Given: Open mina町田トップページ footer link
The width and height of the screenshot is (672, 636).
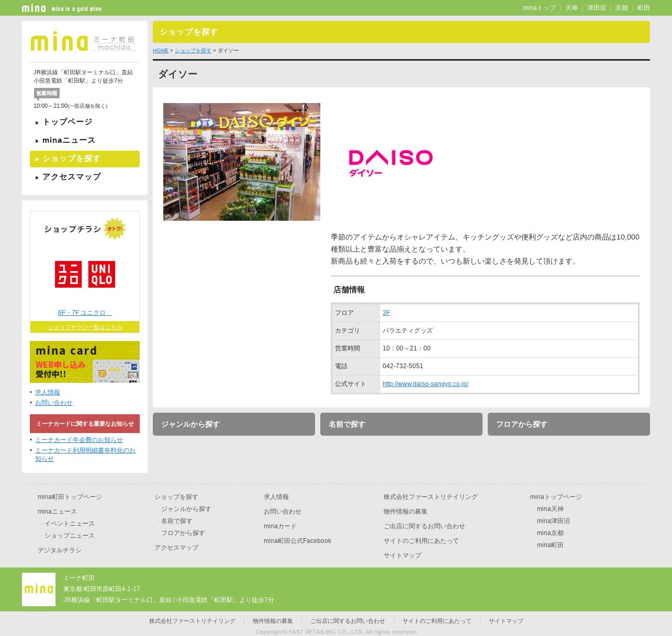Looking at the screenshot, I should [70, 497].
